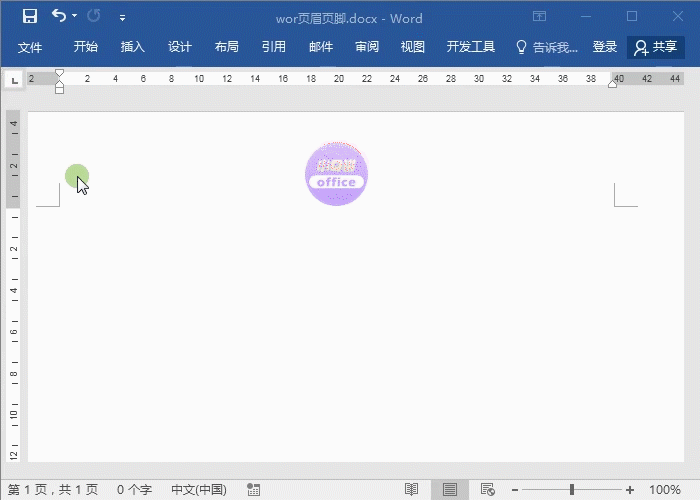Click the macro recording status icon
This screenshot has width=700, height=500.
254,490
